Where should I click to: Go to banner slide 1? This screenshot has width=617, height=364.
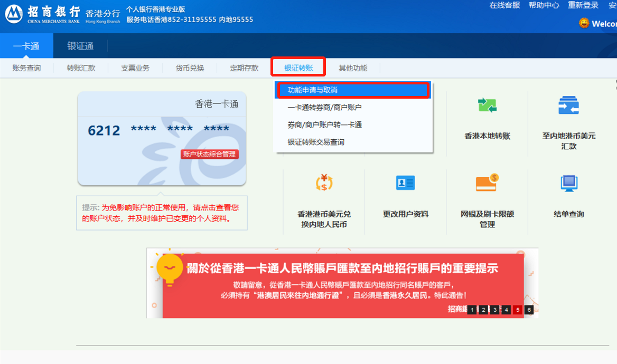472,310
